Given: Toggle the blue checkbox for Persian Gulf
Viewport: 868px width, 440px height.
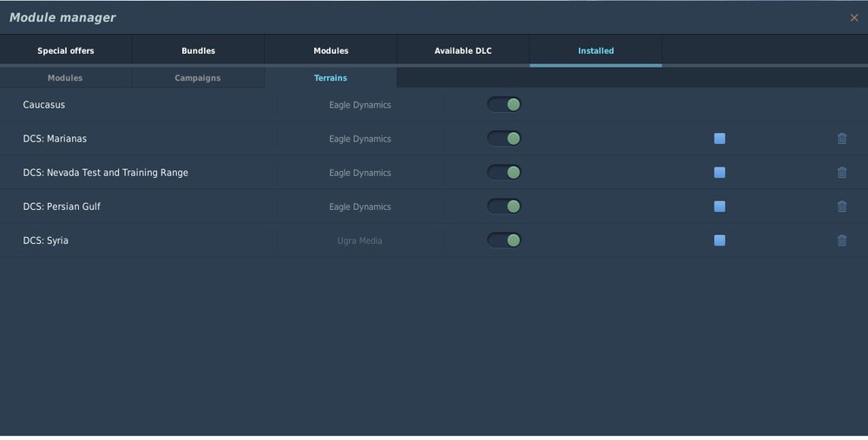Looking at the screenshot, I should 720,207.
